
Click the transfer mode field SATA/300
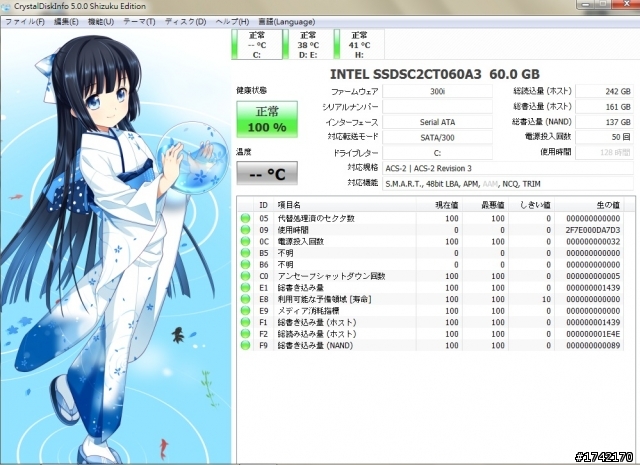tap(437, 138)
